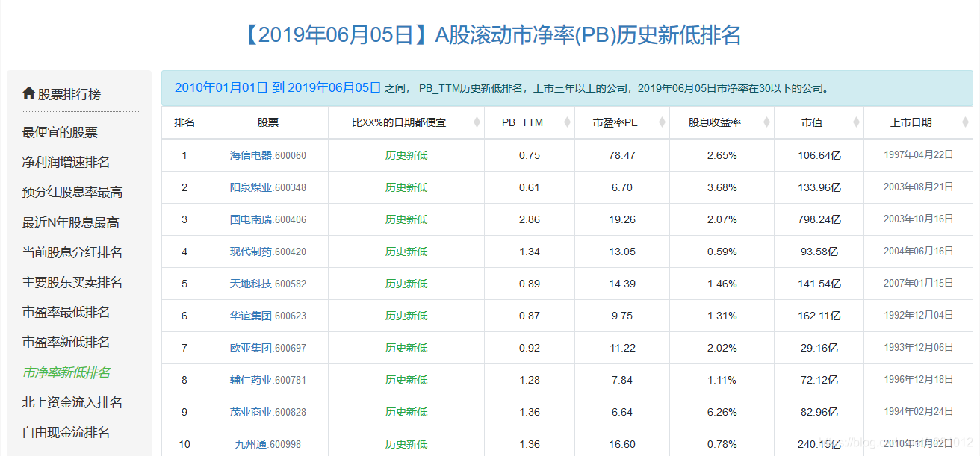Sort by 比XX%的日期都便宜 column arrows
This screenshot has height=456, width=980.
pyautogui.click(x=477, y=122)
